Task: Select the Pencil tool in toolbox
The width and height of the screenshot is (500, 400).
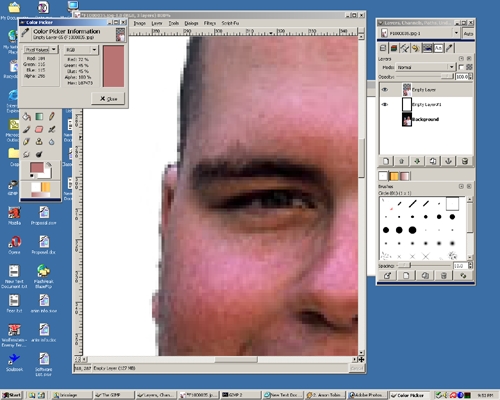Action: [x=52, y=117]
